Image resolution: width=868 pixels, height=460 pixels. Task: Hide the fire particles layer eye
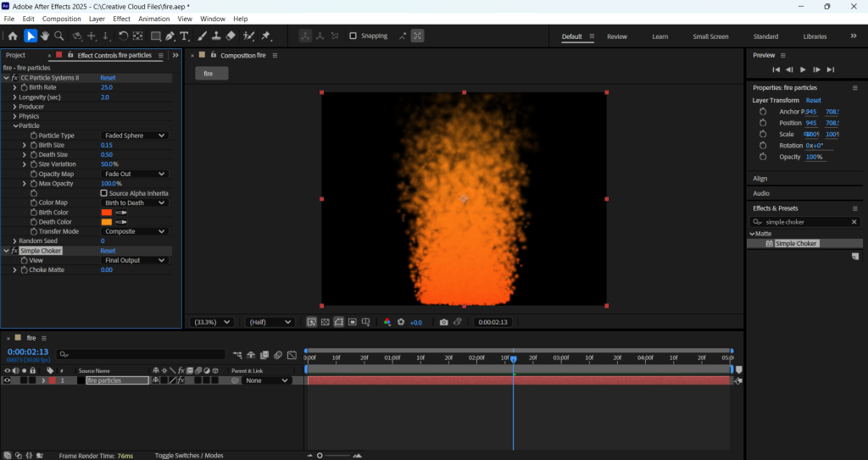coord(7,380)
